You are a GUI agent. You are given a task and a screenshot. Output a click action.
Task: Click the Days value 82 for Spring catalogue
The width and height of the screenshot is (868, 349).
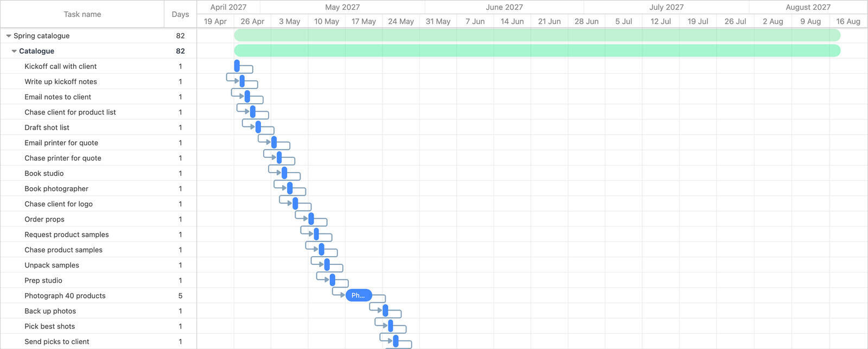tap(180, 36)
